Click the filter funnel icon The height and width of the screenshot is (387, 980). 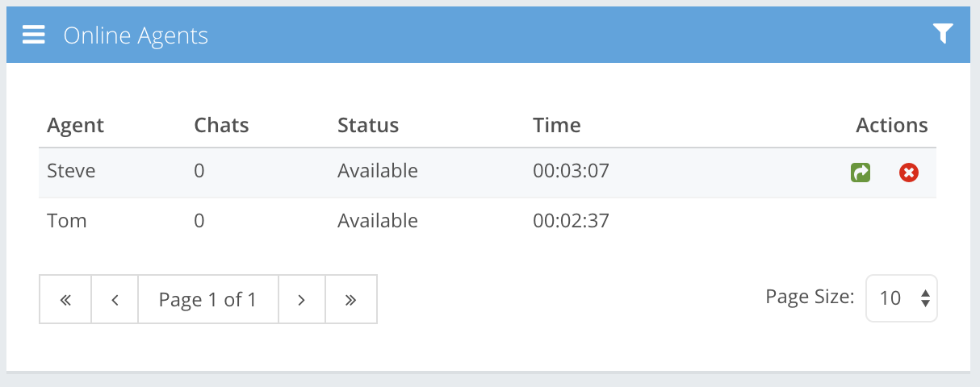(943, 33)
